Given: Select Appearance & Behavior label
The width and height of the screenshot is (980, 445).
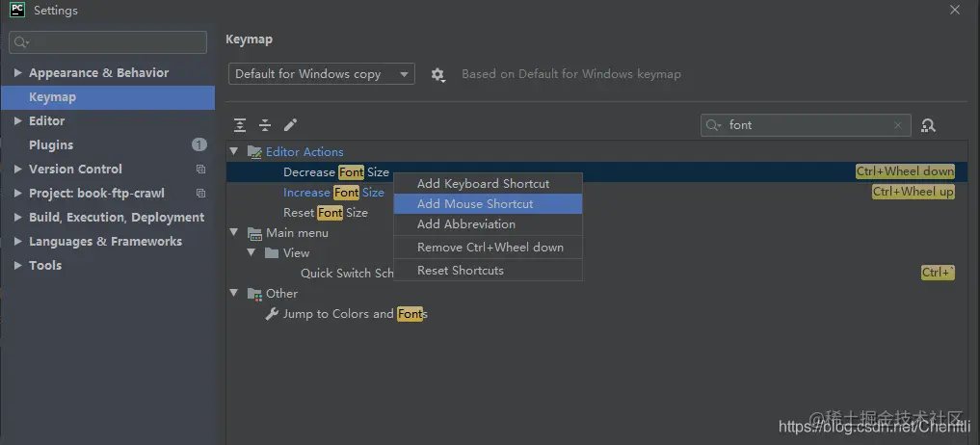Looking at the screenshot, I should (98, 73).
